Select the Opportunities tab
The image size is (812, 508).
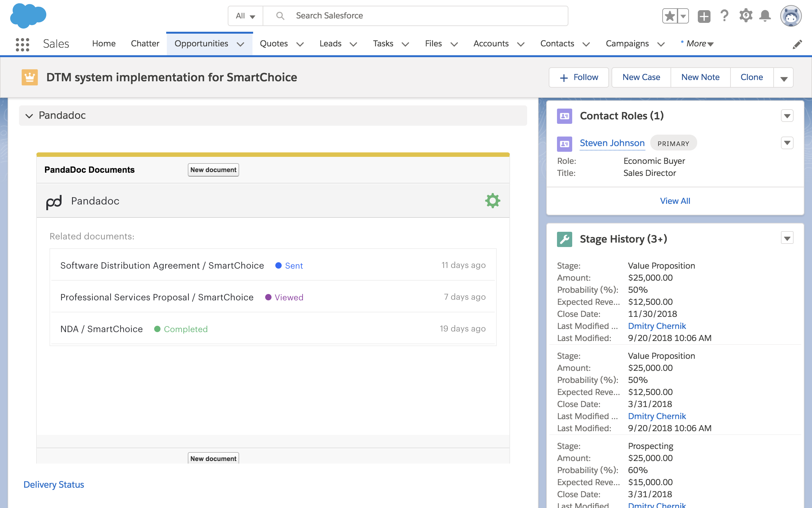pyautogui.click(x=201, y=44)
